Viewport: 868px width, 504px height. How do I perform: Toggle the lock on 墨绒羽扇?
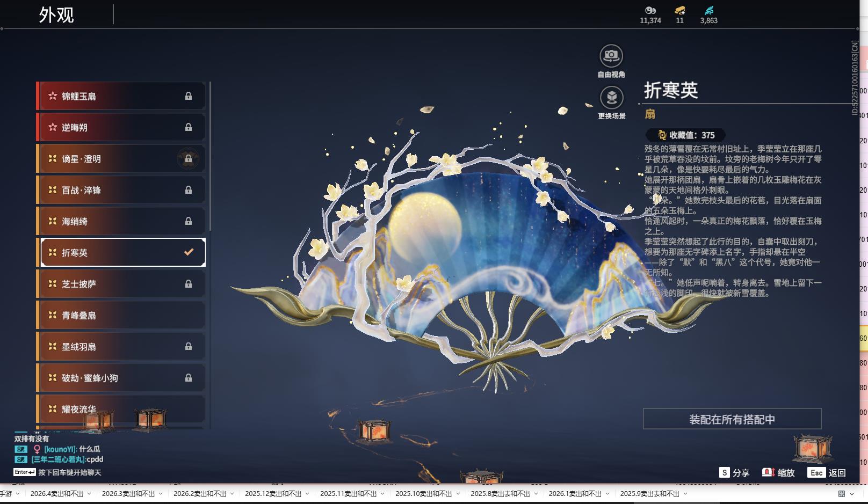(x=188, y=346)
